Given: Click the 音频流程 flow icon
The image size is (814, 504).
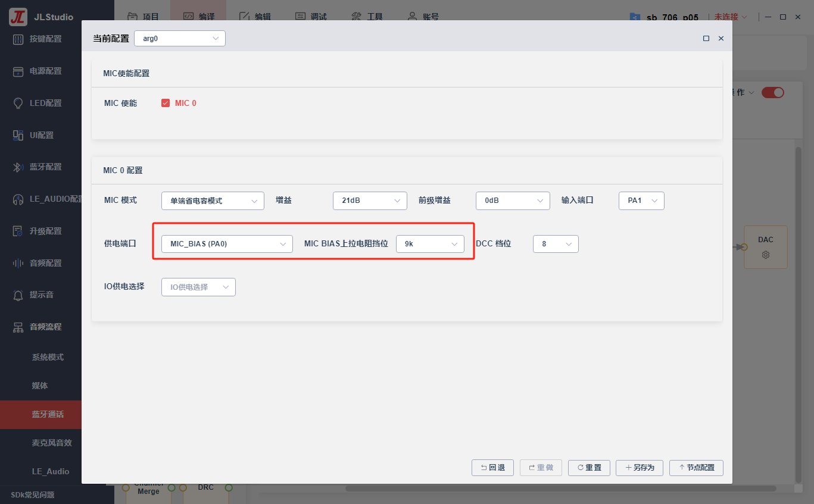Looking at the screenshot, I should point(18,327).
